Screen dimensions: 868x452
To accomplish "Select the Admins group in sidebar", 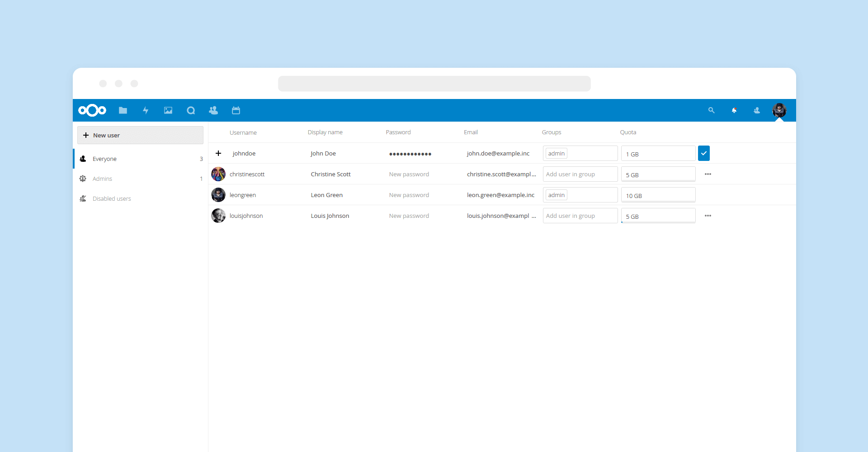I will [x=102, y=179].
